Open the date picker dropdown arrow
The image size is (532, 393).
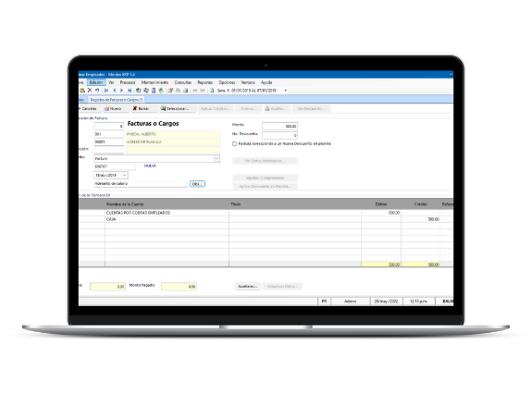tap(125, 176)
